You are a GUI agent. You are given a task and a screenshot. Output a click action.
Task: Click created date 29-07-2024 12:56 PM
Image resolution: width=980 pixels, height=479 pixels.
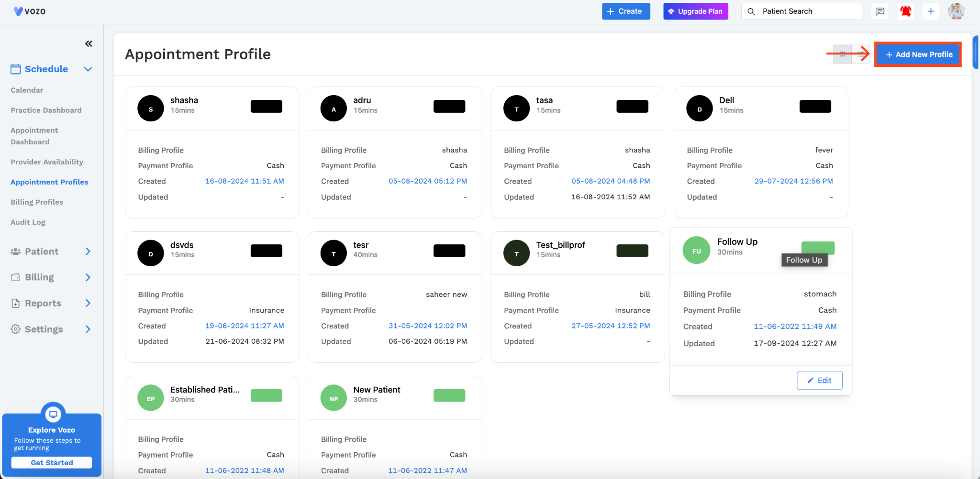point(794,181)
